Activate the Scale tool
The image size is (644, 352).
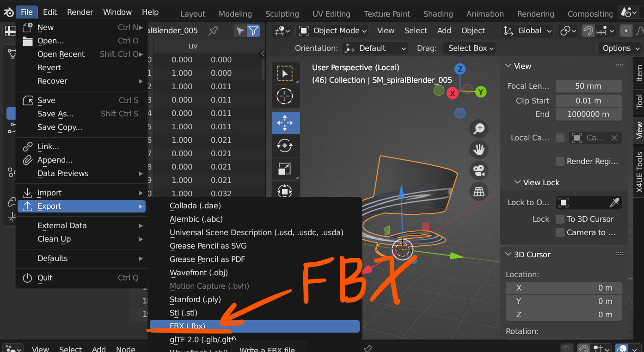[285, 169]
